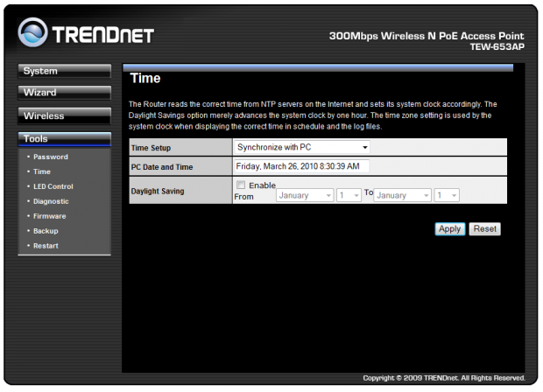Open the Backup settings page

coord(46,231)
